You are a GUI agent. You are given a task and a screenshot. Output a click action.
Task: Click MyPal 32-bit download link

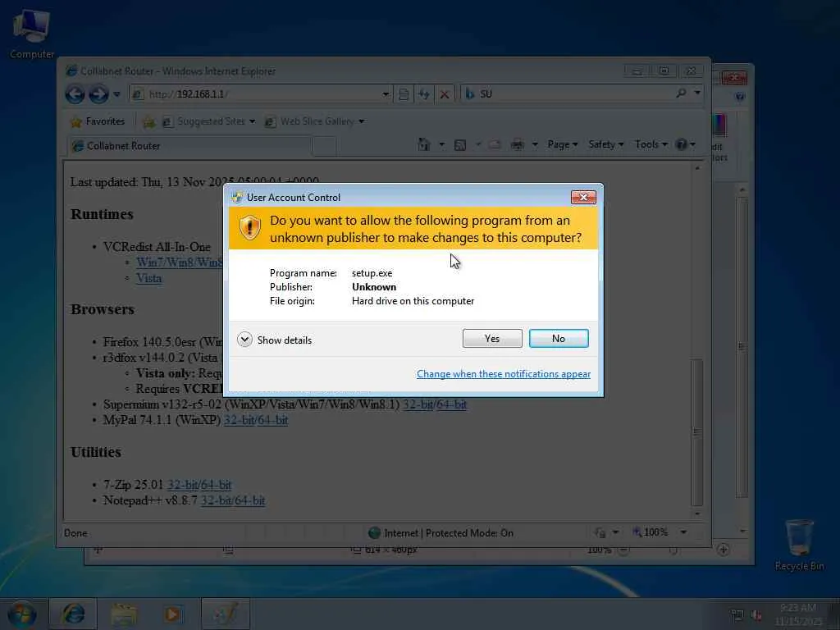[x=239, y=420]
